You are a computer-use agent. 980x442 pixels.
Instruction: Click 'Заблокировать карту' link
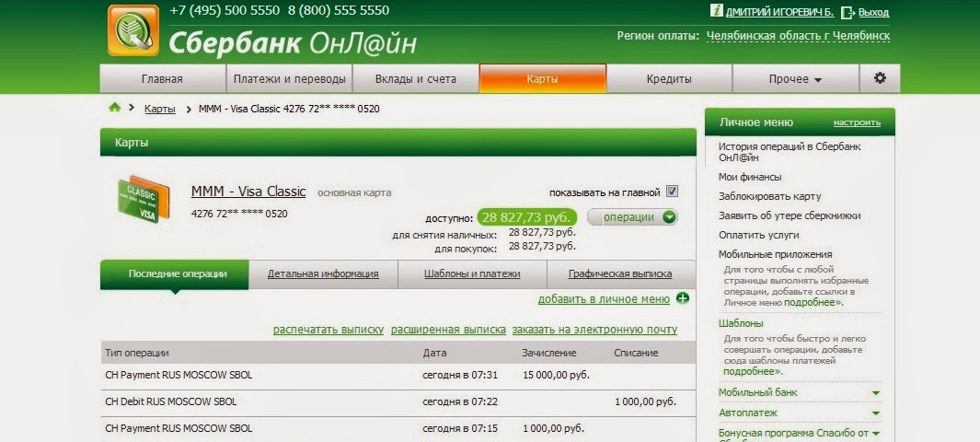[x=769, y=196]
